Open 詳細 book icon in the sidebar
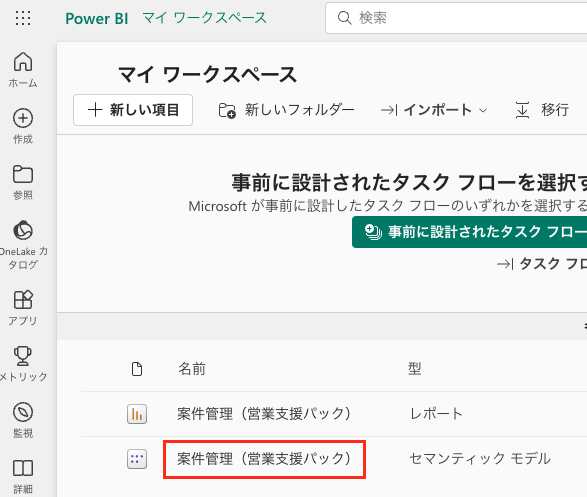The image size is (587, 497). tap(23, 476)
